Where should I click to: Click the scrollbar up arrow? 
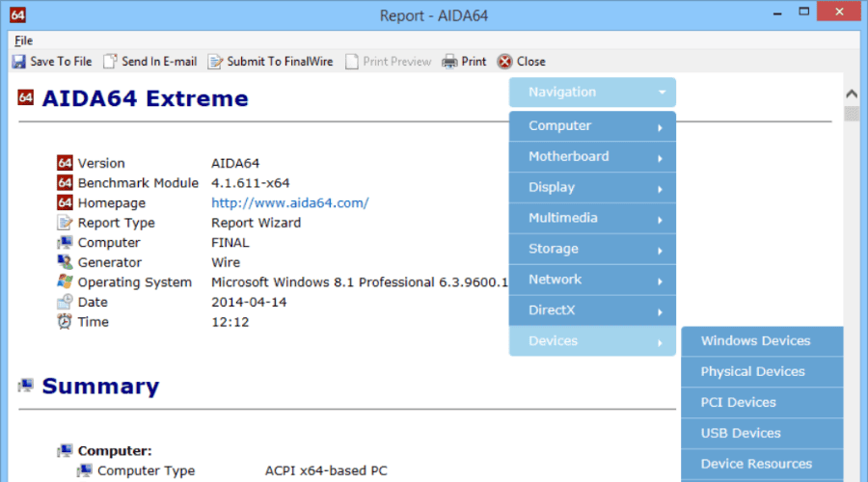click(852, 94)
